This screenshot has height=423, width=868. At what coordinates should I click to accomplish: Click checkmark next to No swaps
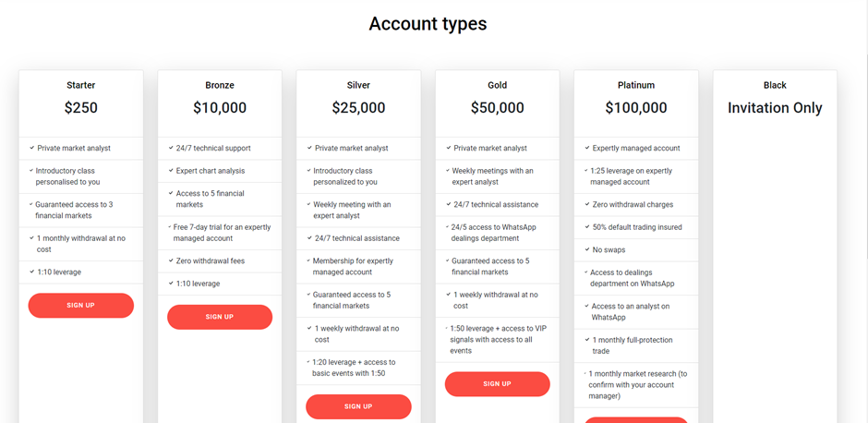coord(587,250)
